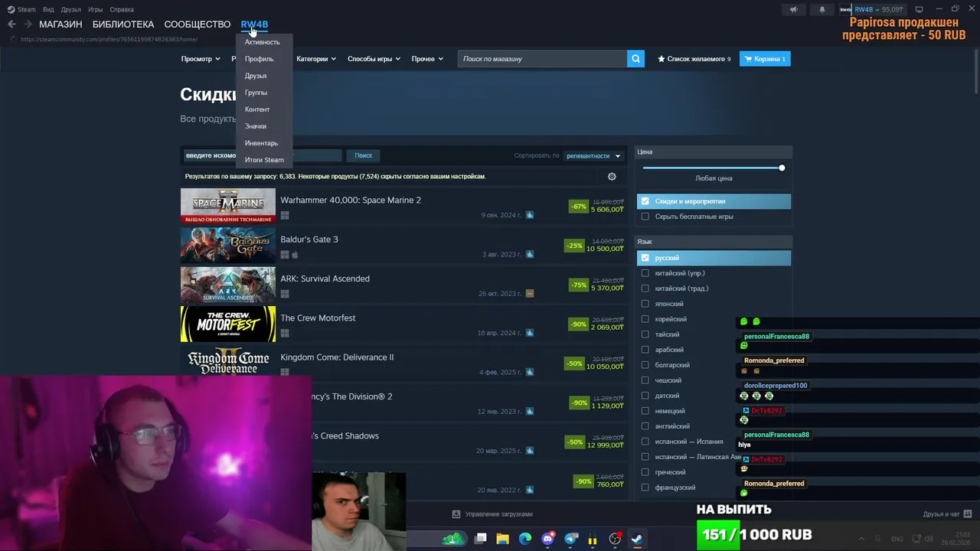Check the китайский (трад.) language
980x551 pixels.
[645, 289]
